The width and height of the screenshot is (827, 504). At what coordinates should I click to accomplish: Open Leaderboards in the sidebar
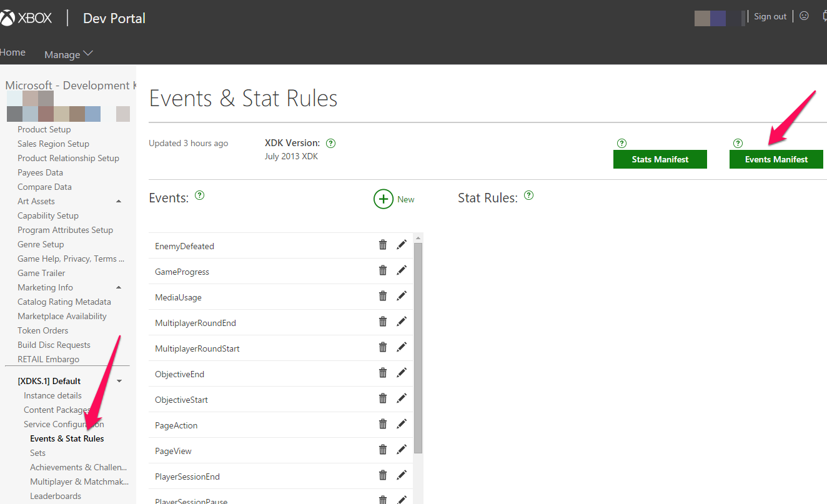point(56,496)
